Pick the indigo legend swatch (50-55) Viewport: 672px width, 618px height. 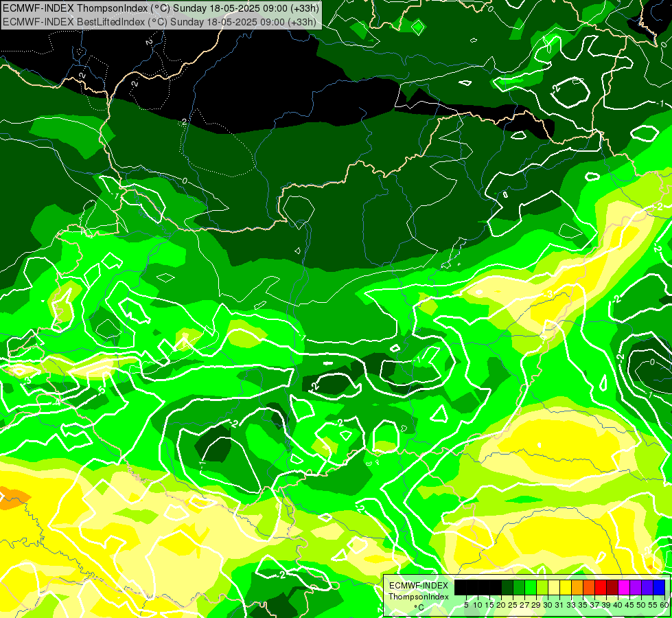[647, 588]
